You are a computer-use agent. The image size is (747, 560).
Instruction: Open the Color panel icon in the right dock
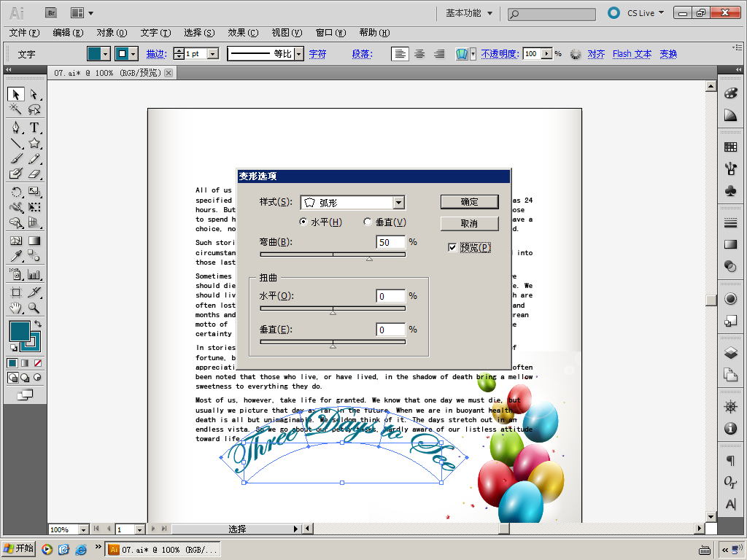[731, 93]
